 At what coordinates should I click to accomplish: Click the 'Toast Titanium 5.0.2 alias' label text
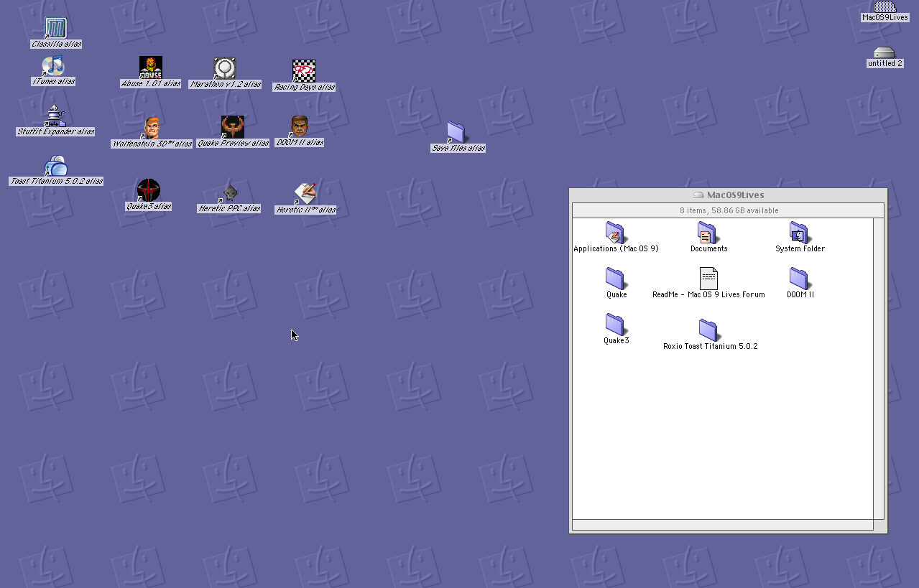tap(56, 182)
